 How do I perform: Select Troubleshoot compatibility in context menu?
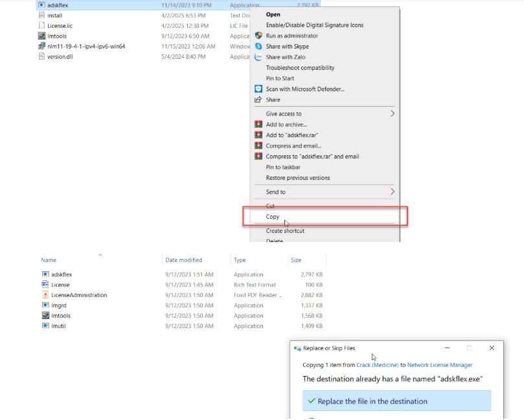[300, 68]
